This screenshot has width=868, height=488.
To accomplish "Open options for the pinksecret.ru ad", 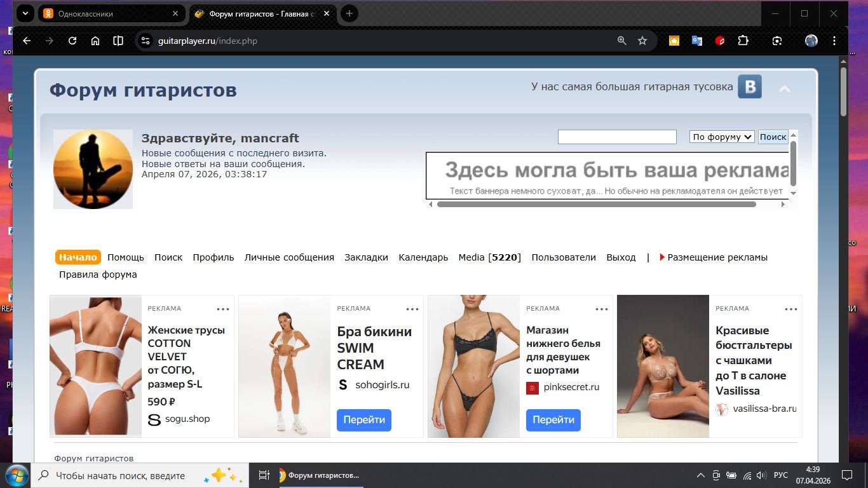I will (x=602, y=309).
